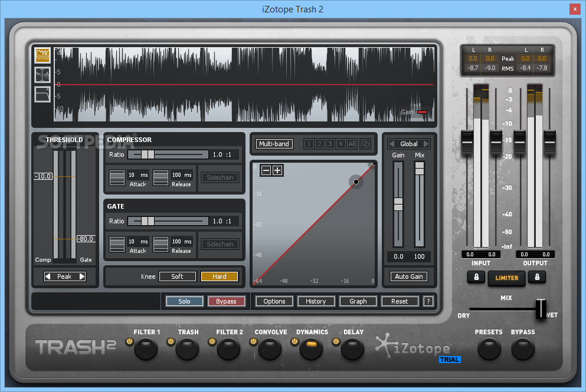Click the Global Gain vertical slider

click(x=398, y=204)
